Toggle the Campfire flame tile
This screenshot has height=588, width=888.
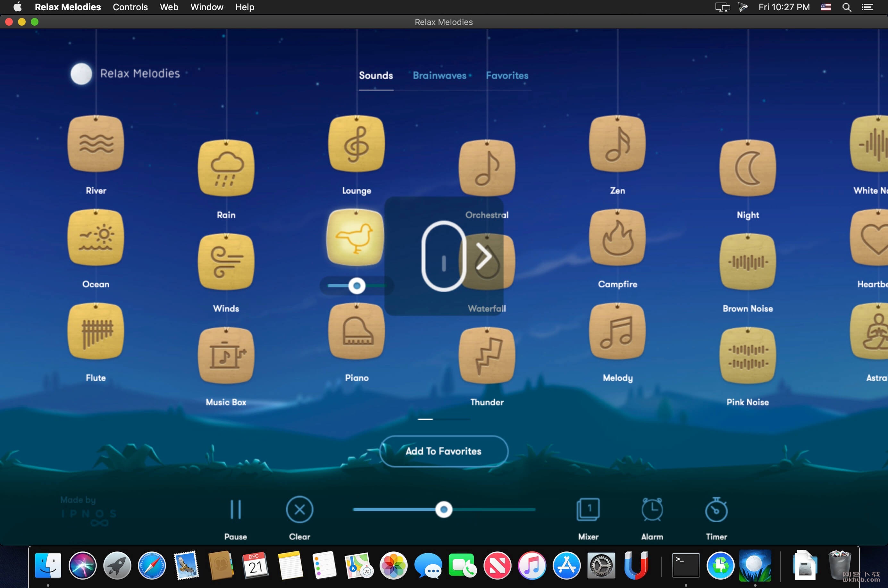point(617,237)
